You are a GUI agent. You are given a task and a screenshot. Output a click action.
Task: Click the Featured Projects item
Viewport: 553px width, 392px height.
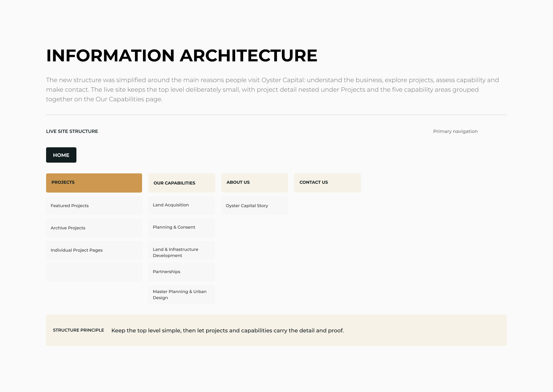tap(94, 206)
